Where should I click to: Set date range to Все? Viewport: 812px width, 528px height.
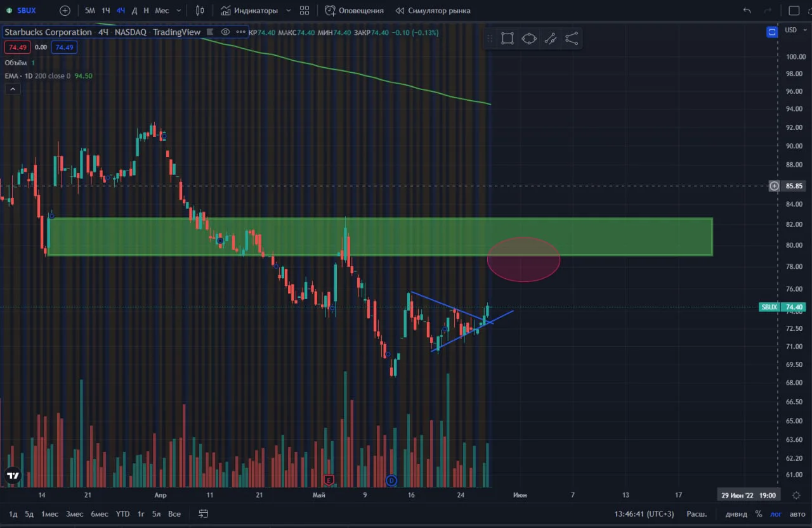(x=174, y=514)
